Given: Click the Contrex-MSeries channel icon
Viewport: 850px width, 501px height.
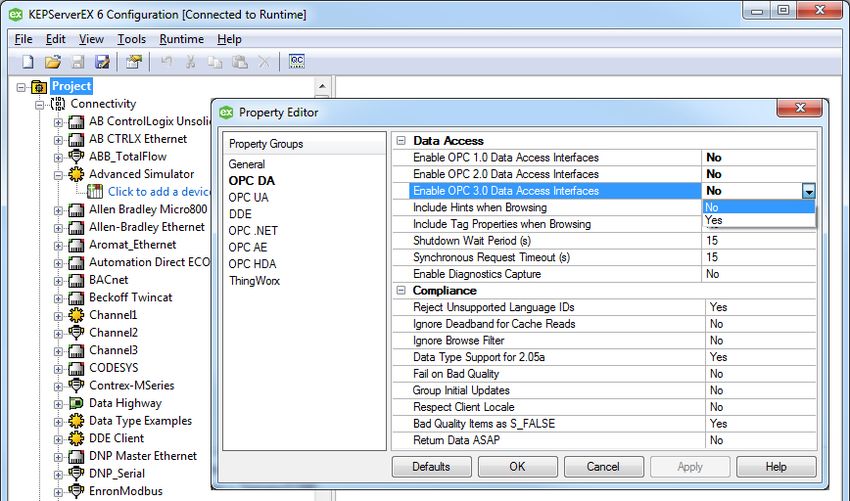Looking at the screenshot, I should click(x=76, y=386).
